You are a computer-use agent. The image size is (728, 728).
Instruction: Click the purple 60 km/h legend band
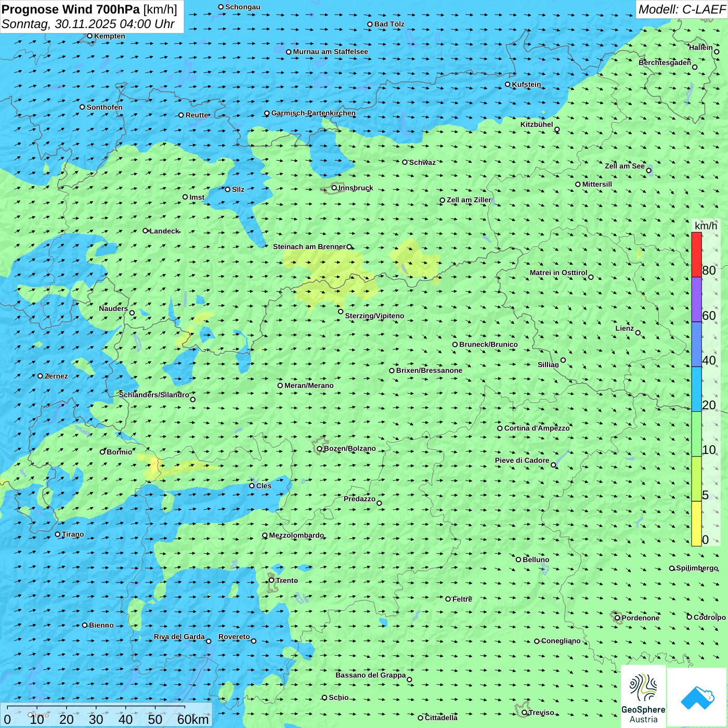696,300
